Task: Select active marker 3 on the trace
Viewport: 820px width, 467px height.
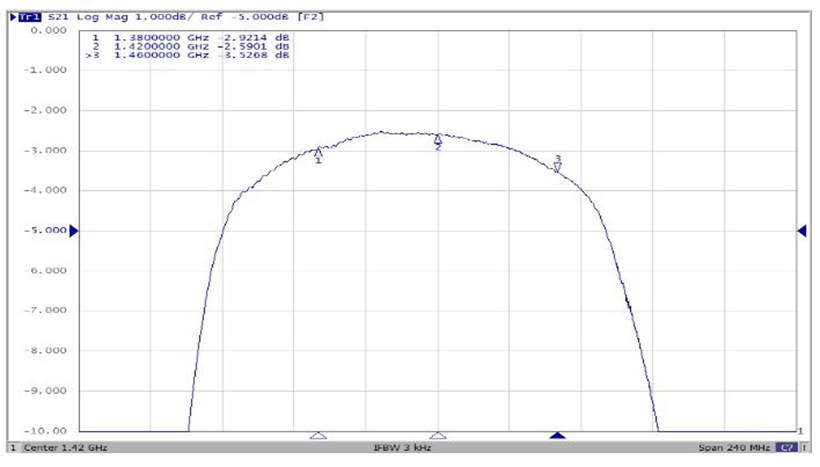Action: pos(558,167)
